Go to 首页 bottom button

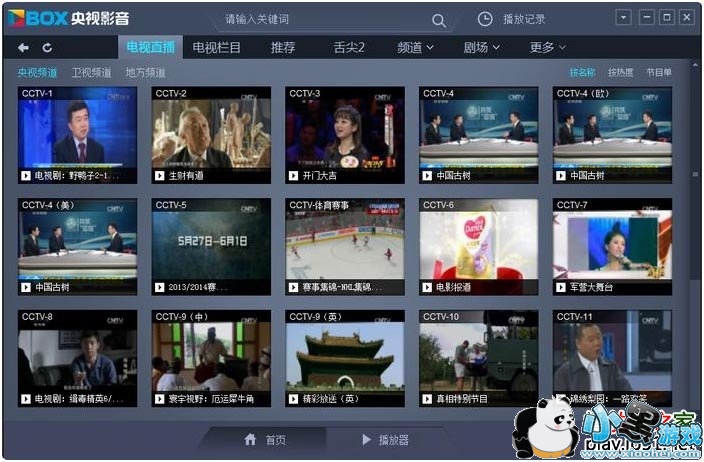(x=265, y=440)
